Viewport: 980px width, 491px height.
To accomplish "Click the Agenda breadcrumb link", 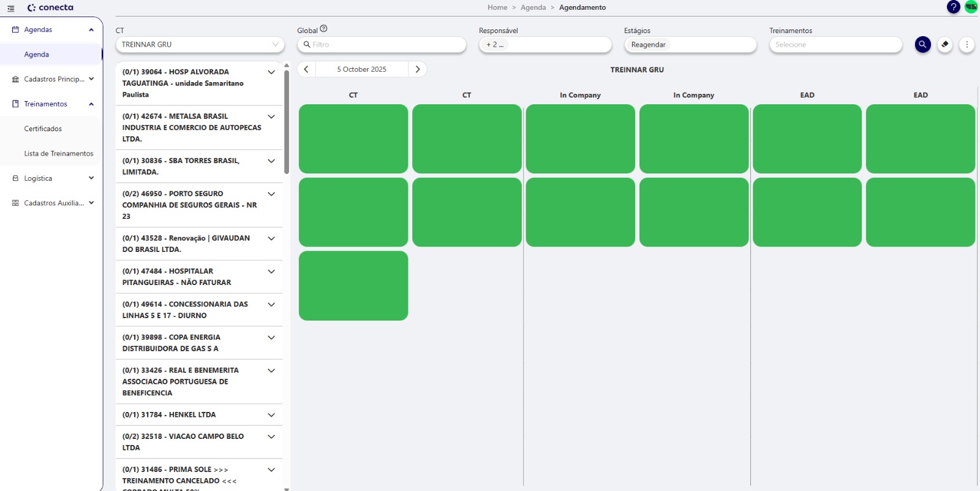I will 533,7.
